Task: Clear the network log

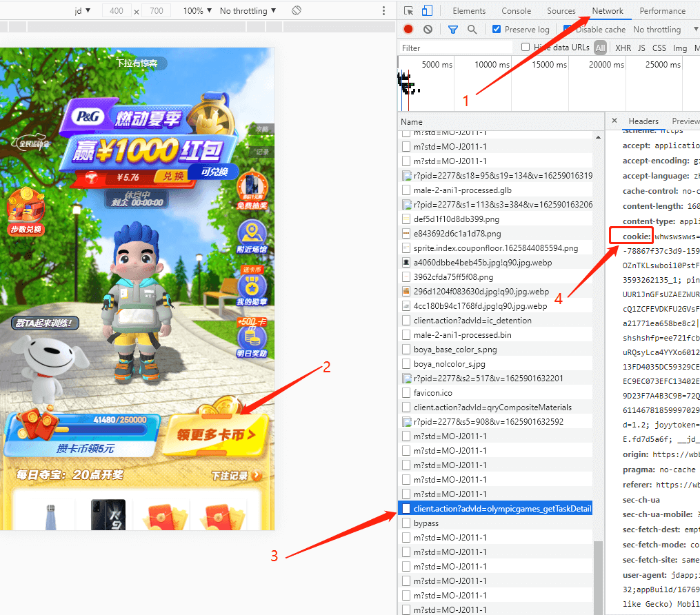Action: (428, 30)
